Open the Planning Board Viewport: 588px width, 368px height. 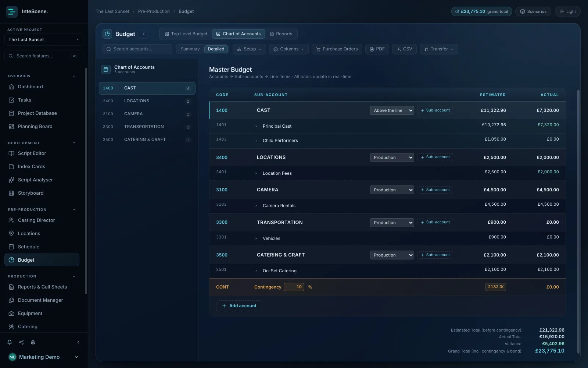(42, 127)
